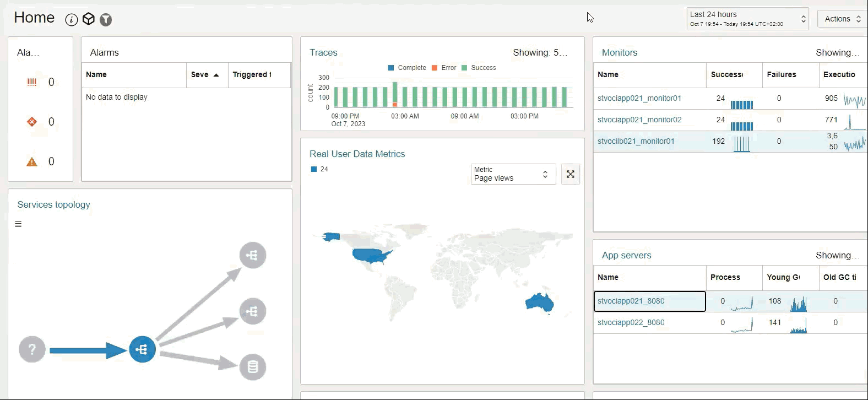Image resolution: width=868 pixels, height=400 pixels.
Task: Toggle the Complete series in Traces legend
Action: tap(407, 68)
